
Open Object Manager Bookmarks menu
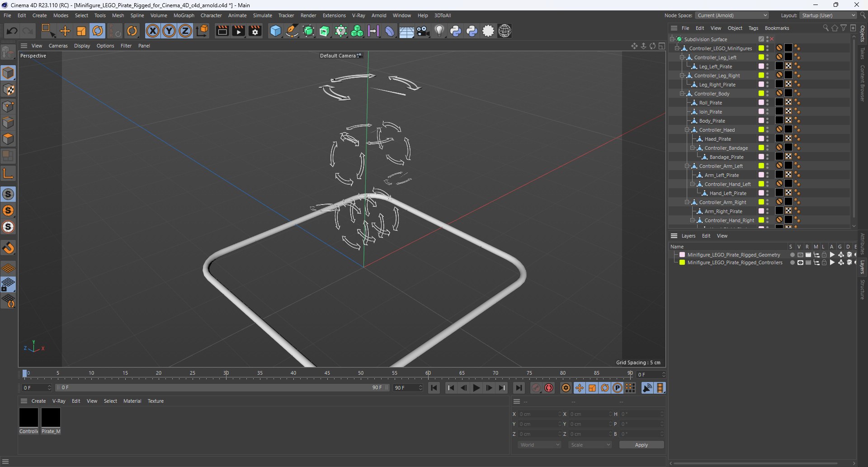tap(777, 28)
